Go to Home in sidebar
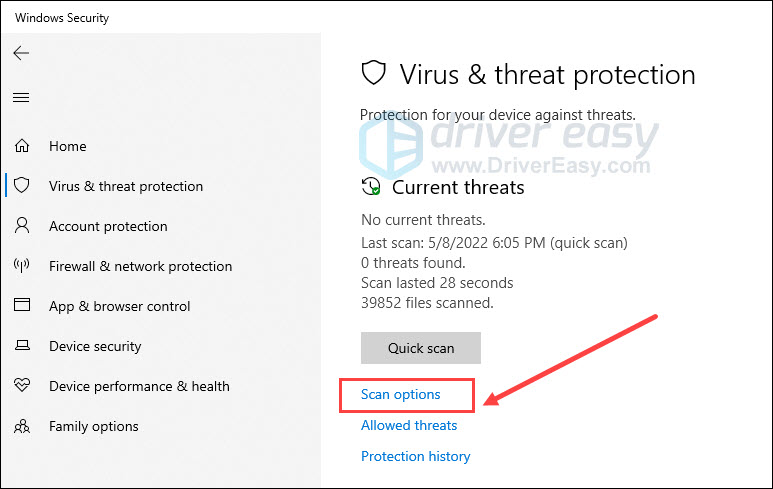 click(68, 146)
